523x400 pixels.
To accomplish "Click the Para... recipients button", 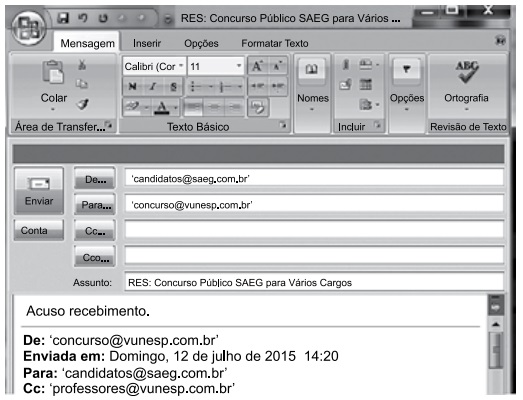I will (x=95, y=204).
